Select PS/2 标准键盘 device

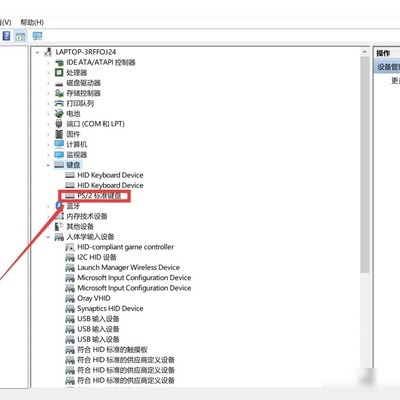(x=99, y=196)
